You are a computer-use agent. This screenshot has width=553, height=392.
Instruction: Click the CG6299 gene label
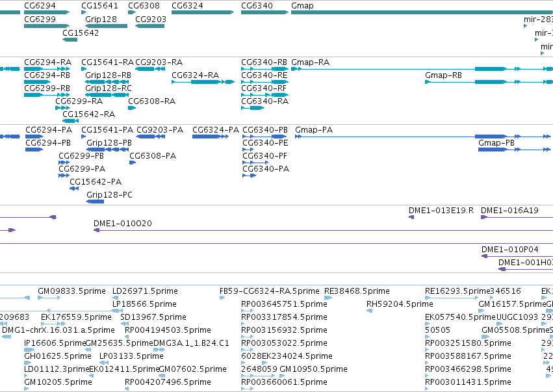tap(40, 19)
